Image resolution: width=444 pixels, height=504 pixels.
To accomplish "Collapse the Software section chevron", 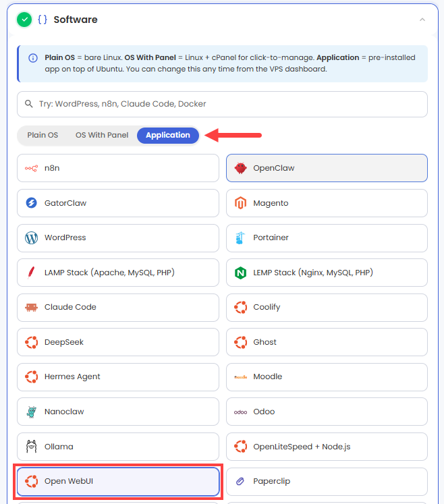I will pos(422,20).
